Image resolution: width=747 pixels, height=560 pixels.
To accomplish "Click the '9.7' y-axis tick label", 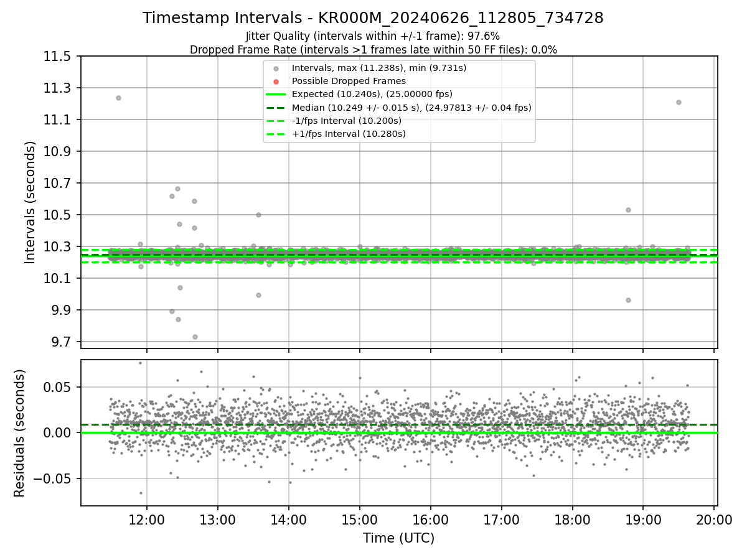I will 62,342.
